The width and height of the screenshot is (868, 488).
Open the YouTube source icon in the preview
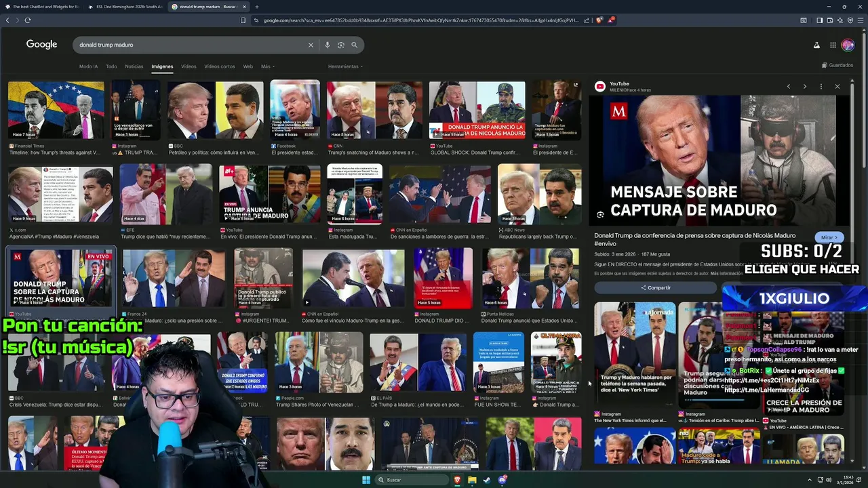[600, 86]
